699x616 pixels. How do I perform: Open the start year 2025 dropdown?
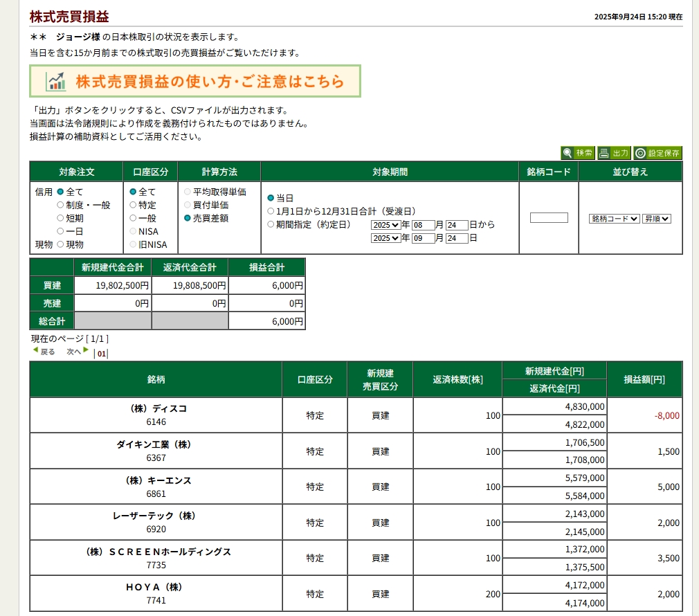tap(385, 225)
